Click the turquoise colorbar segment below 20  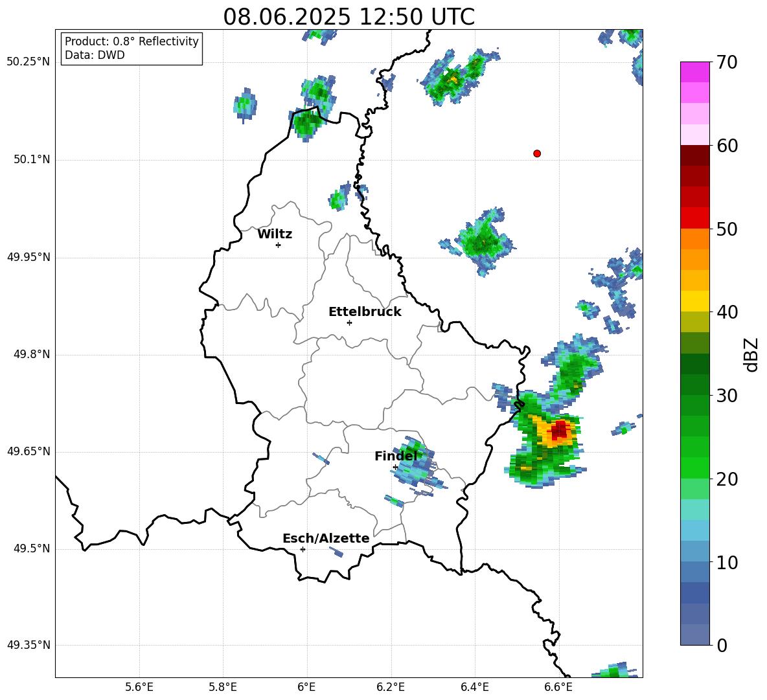(x=694, y=510)
